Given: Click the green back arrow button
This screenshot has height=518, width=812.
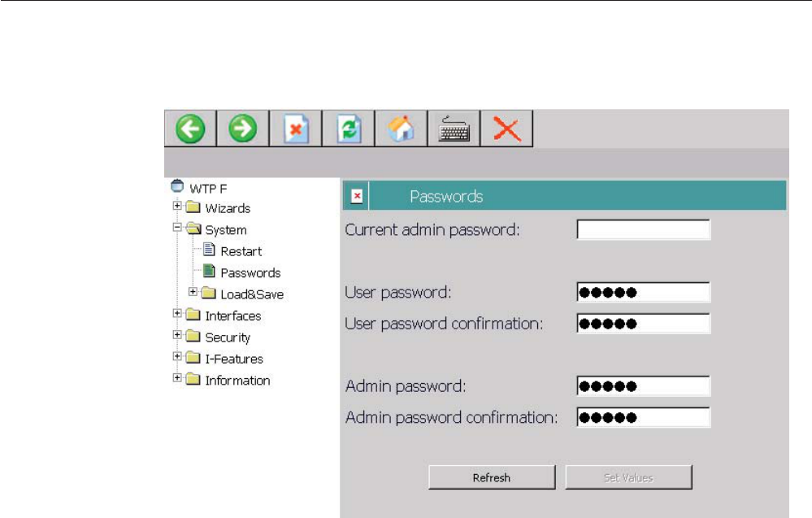Looking at the screenshot, I should (x=190, y=128).
